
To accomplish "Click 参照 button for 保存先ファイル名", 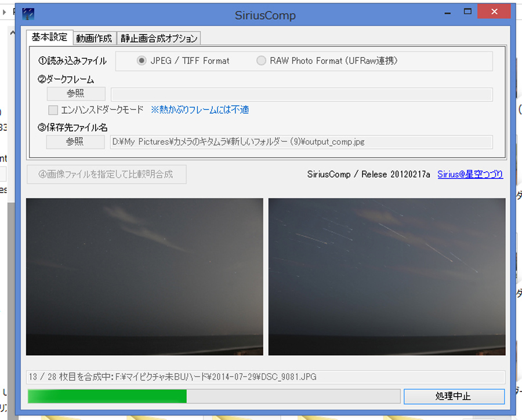I will tap(75, 142).
